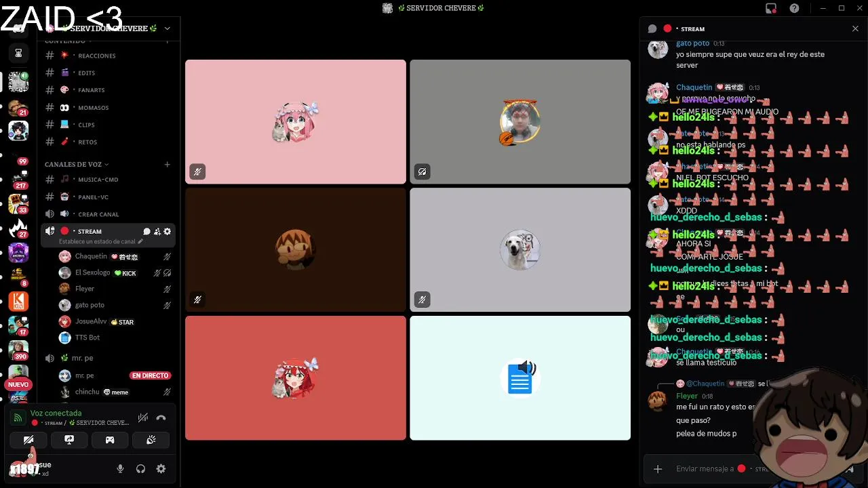Image resolution: width=868 pixels, height=488 pixels.
Task: Focus the Enviar mensaje input field
Action: (x=722, y=468)
